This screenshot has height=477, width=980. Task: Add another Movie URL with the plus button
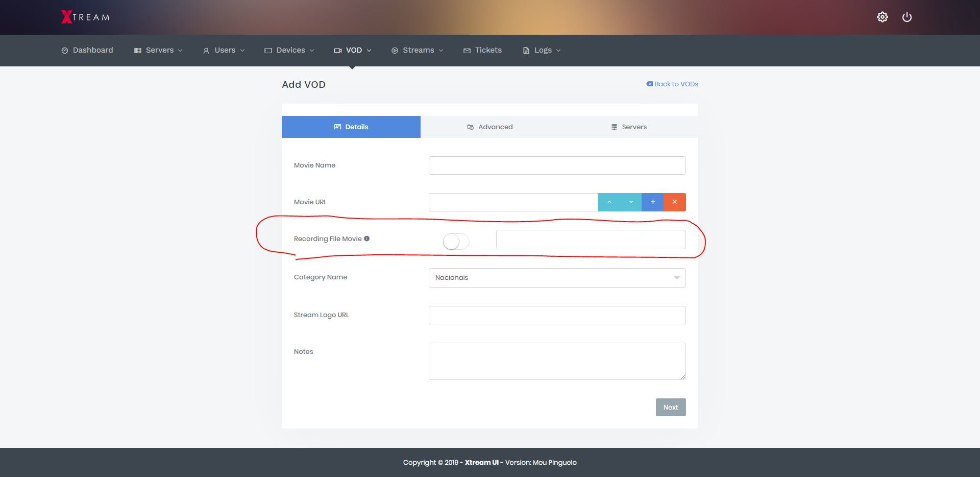tap(653, 202)
